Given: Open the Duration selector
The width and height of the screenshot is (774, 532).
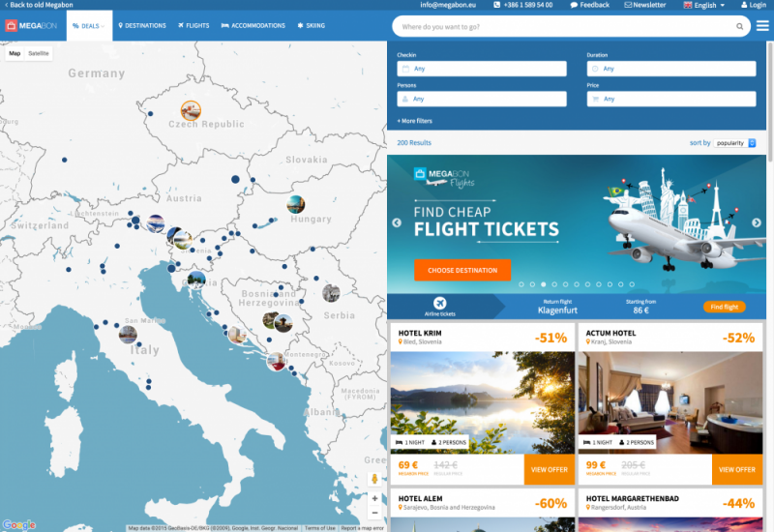Looking at the screenshot, I should (671, 69).
